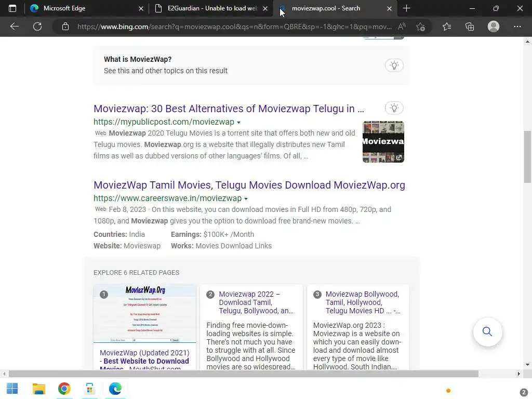Viewport: 532px width, 399px height.
Task: Close the Microsoft Edge tab
Action: 141,8
